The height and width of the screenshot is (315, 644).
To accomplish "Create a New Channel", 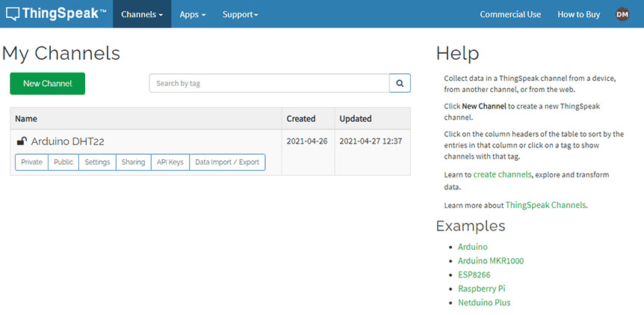I will point(48,84).
